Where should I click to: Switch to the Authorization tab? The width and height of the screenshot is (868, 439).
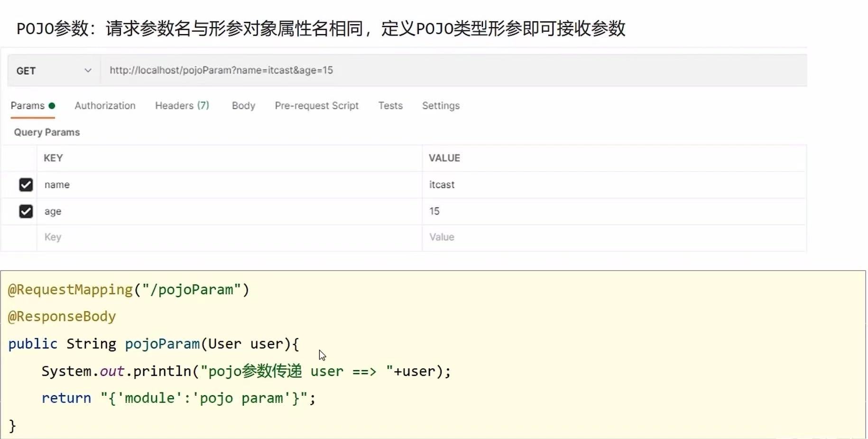[105, 106]
